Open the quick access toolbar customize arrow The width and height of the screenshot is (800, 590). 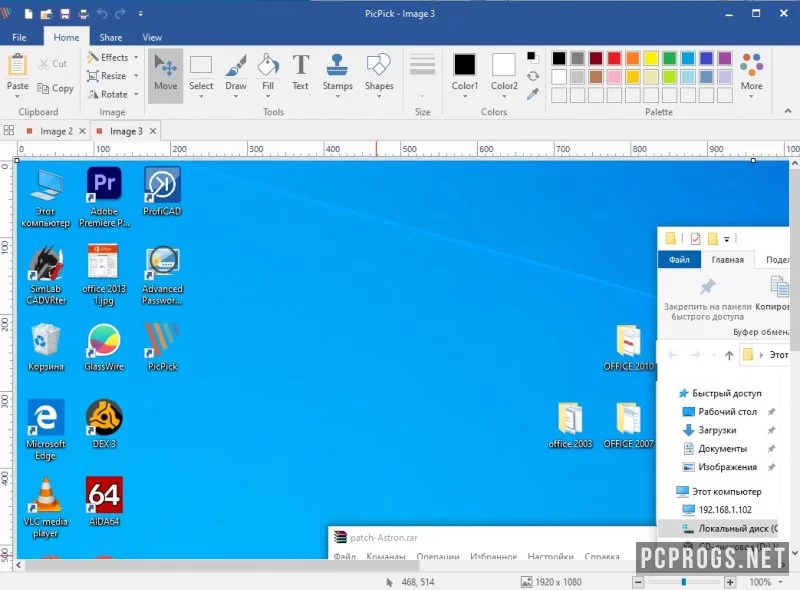[140, 14]
